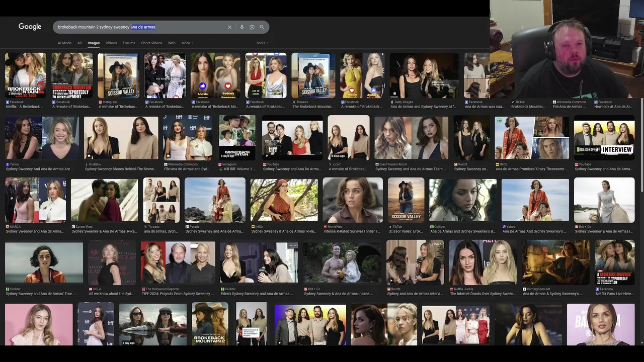Open search by image with the lens icon
The image size is (644, 362).
(252, 27)
